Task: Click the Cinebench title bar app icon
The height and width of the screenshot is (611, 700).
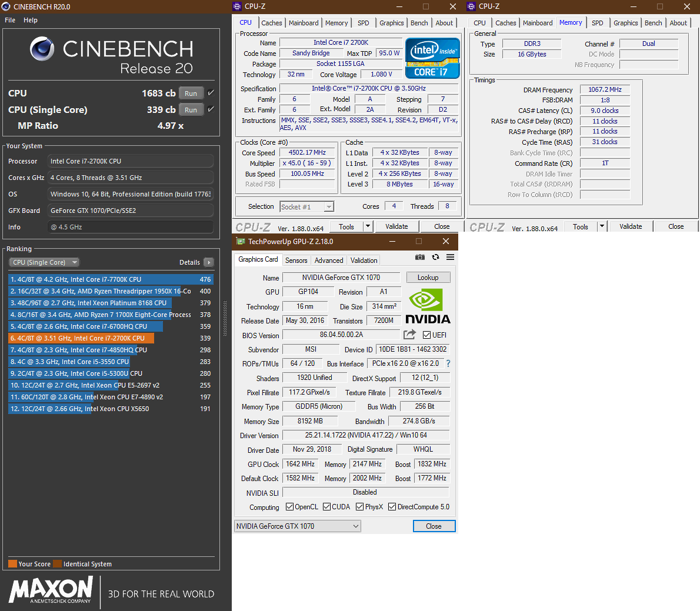Action: pos(6,6)
